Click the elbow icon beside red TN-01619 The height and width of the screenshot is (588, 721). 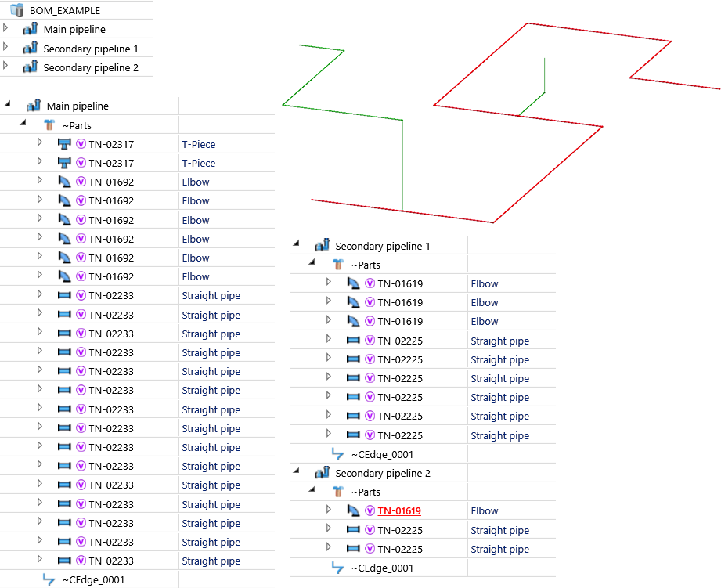point(353,510)
